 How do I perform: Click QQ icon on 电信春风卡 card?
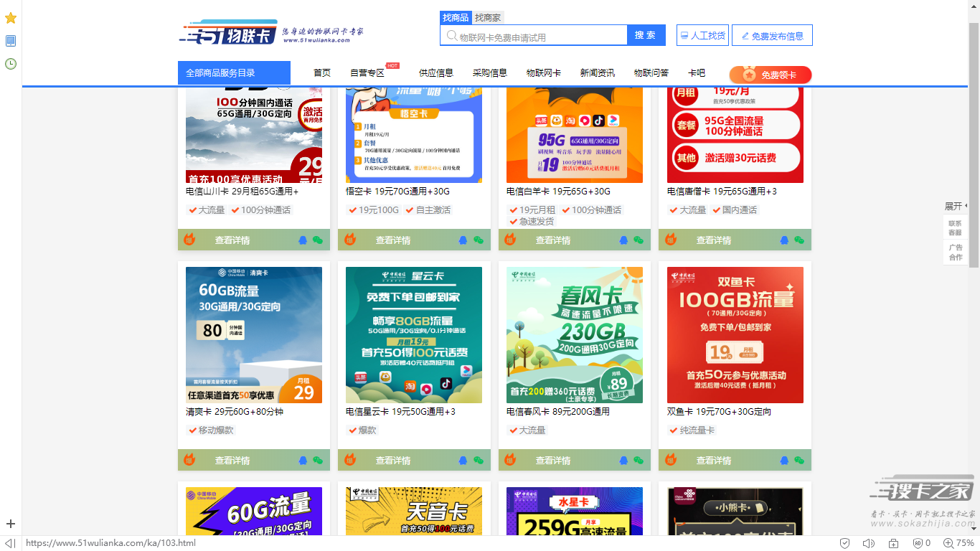[623, 461]
